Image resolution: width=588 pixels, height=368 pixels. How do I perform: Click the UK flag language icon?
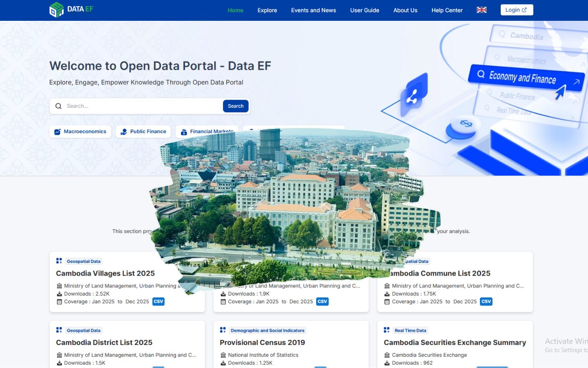point(481,10)
